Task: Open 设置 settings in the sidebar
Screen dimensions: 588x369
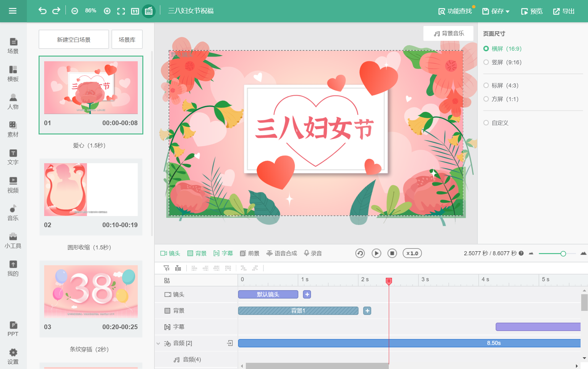Action: (x=13, y=357)
